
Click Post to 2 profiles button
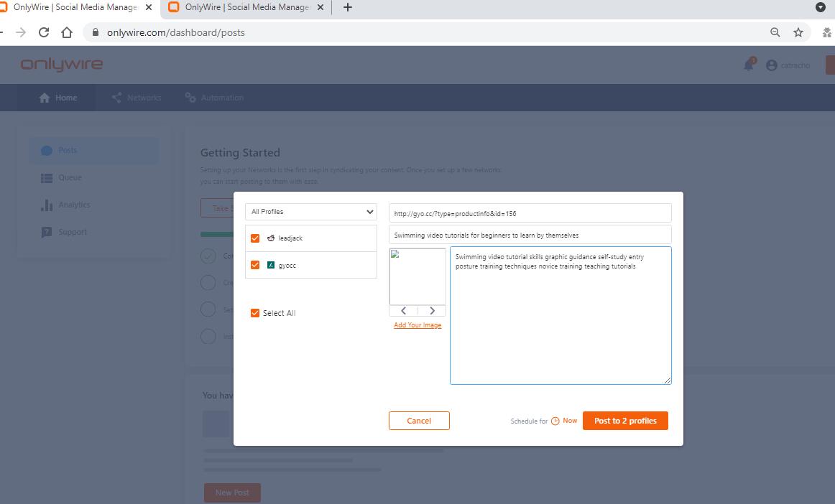click(x=625, y=421)
